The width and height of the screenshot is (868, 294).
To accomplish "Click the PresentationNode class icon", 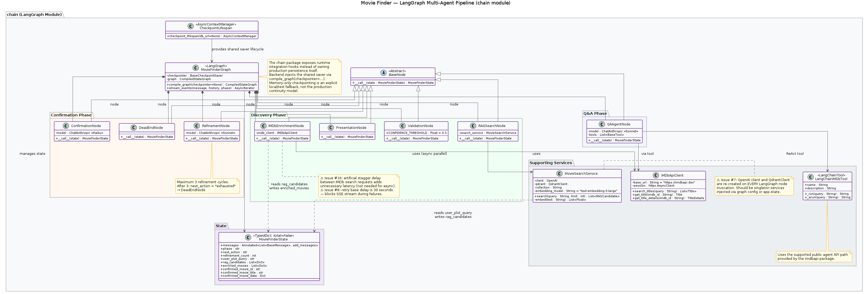I will [x=331, y=128].
